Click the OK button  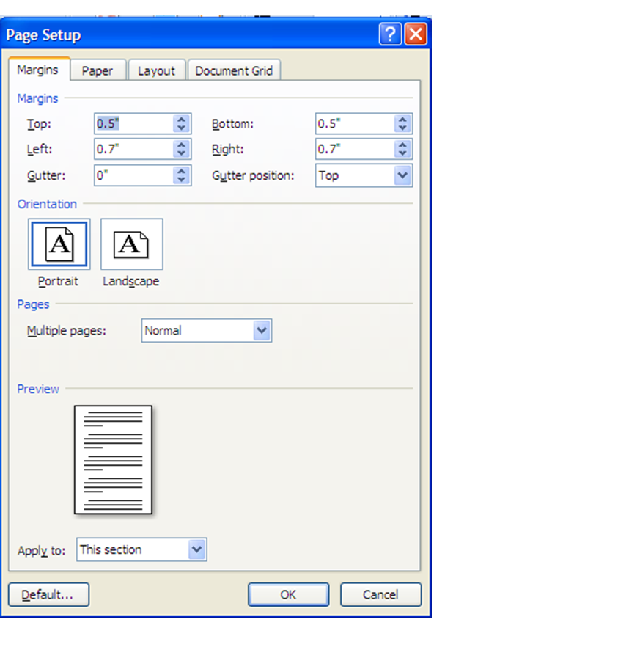tap(288, 594)
